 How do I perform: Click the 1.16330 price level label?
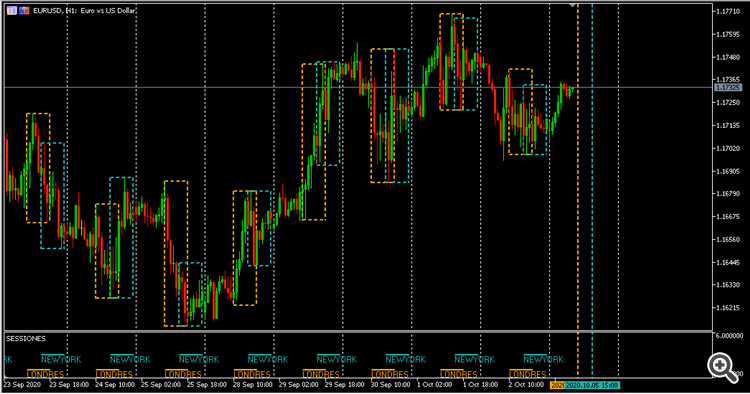pos(728,285)
